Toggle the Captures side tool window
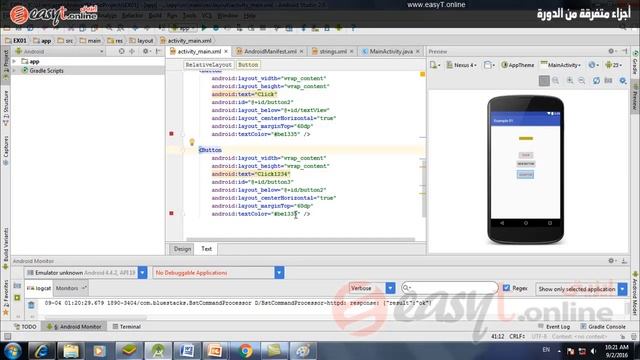Viewport: 640px width, 360px height. tap(6, 150)
